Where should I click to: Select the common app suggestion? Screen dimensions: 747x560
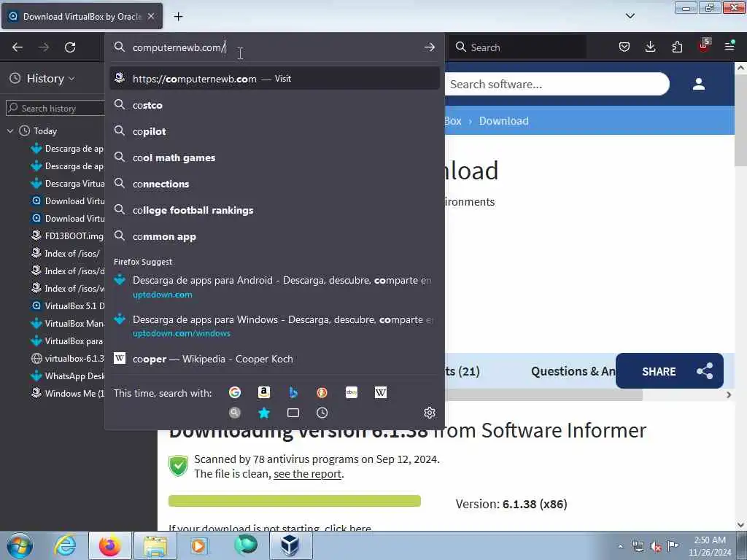click(x=275, y=236)
